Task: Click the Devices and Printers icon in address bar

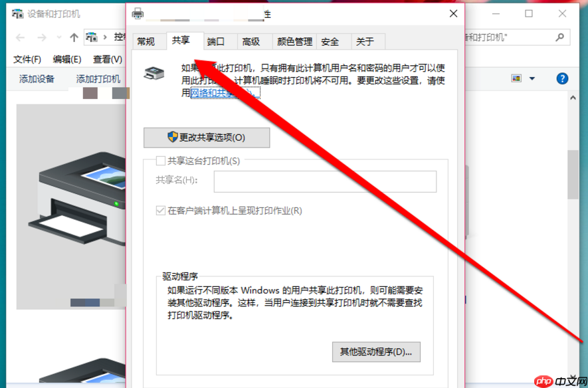Action: 93,38
